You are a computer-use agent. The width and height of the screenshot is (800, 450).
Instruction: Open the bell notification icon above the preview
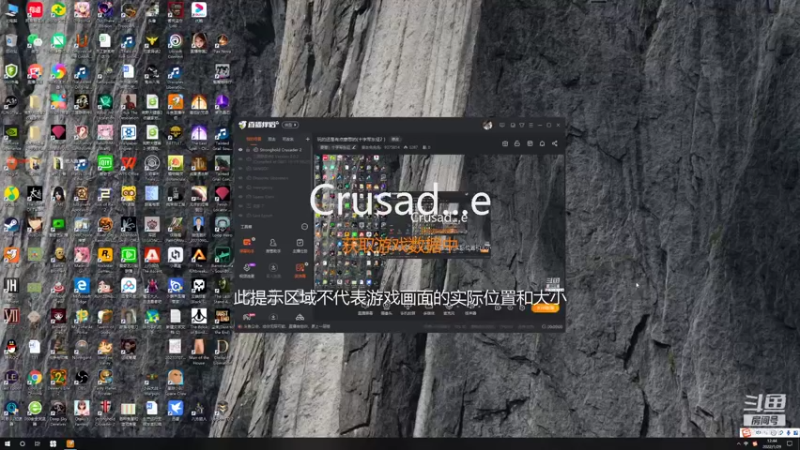coord(542,143)
